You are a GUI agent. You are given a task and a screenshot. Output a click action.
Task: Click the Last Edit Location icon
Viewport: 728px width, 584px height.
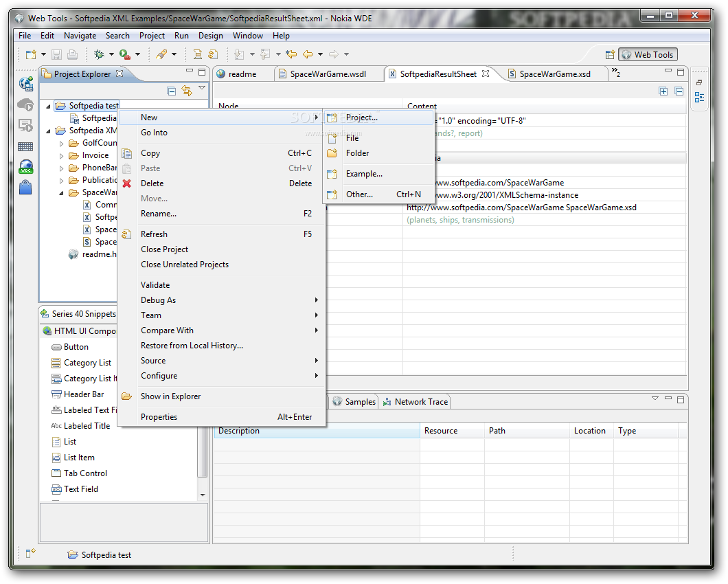(x=291, y=54)
